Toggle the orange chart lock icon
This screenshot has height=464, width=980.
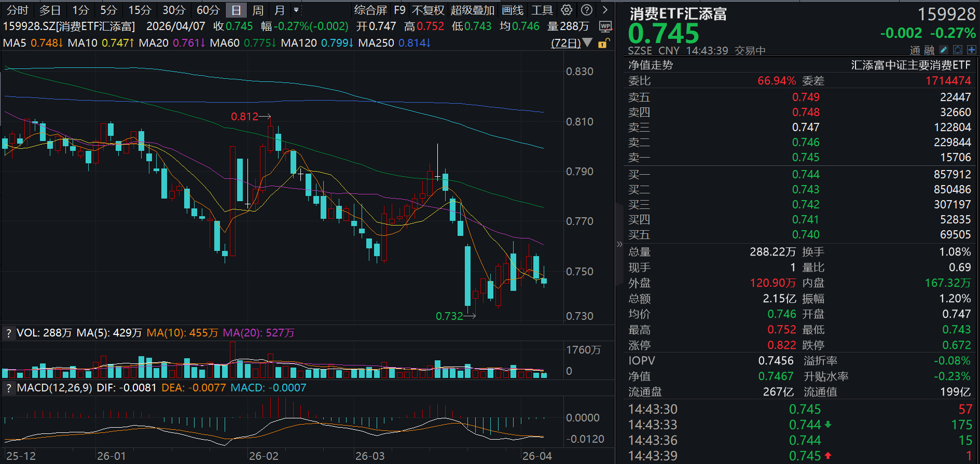[603, 44]
